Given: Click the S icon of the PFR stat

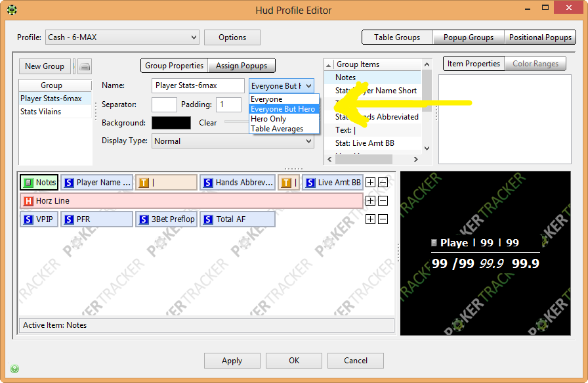Looking at the screenshot, I should tap(69, 219).
